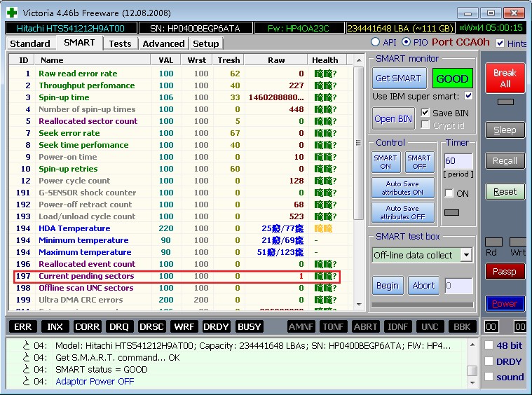
Task: Uncheck the Save BIN checkbox
Action: (x=425, y=112)
